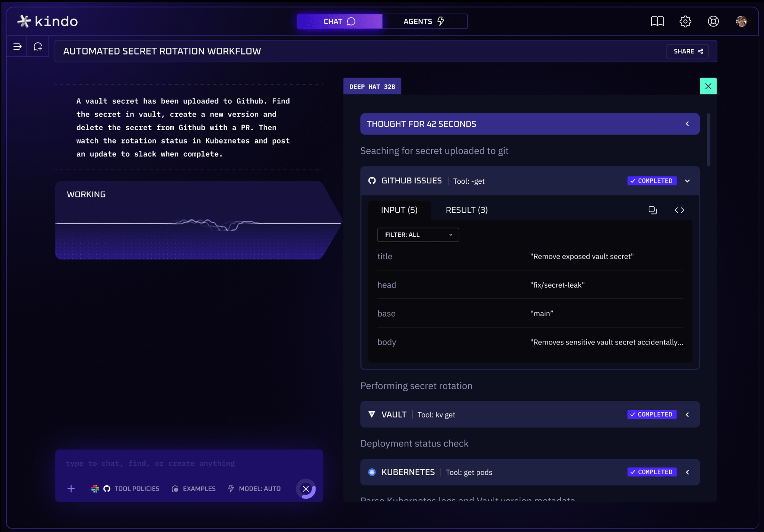Click plus icon to add attachment
The height and width of the screenshot is (532, 764).
[71, 488]
